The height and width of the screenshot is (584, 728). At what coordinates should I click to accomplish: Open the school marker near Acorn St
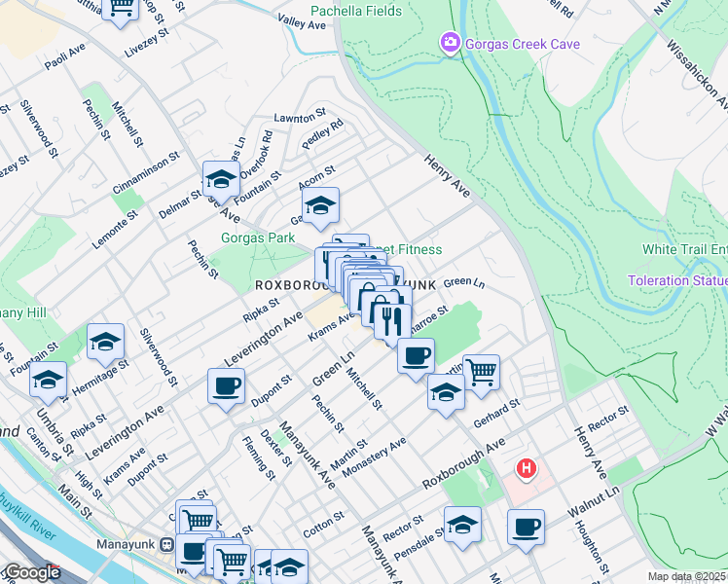point(320,206)
